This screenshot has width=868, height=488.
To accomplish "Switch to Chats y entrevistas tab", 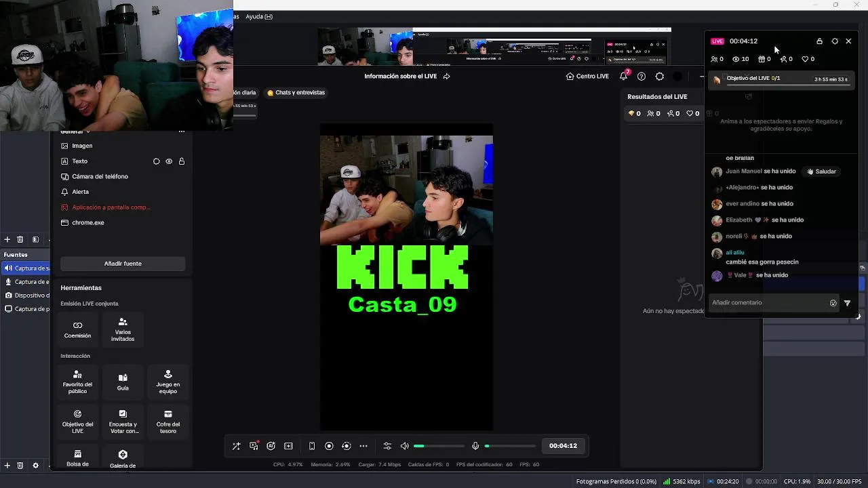I will click(296, 92).
